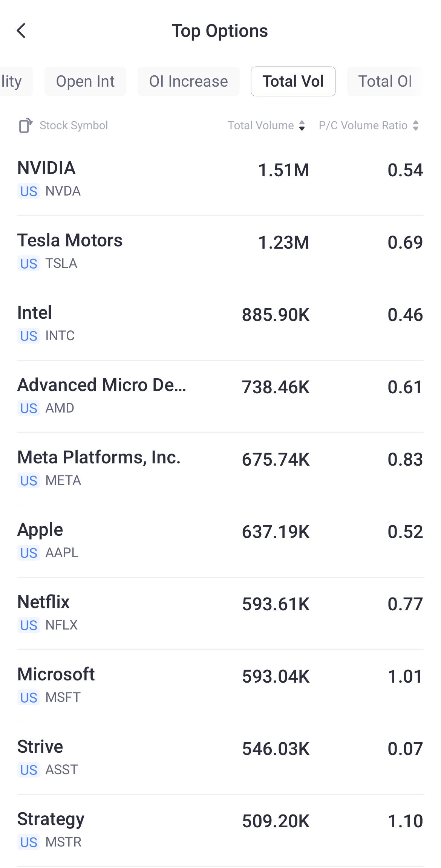
Task: Select the Total Vol tab
Action: pos(293,81)
